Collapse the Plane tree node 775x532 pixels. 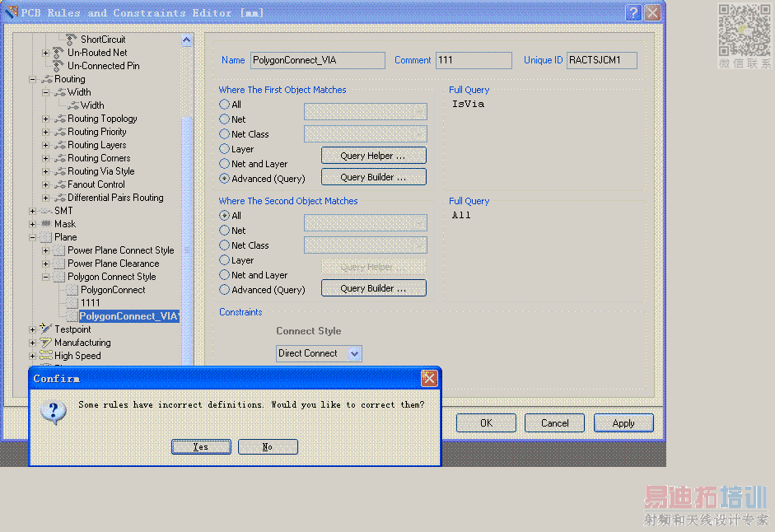click(x=33, y=237)
